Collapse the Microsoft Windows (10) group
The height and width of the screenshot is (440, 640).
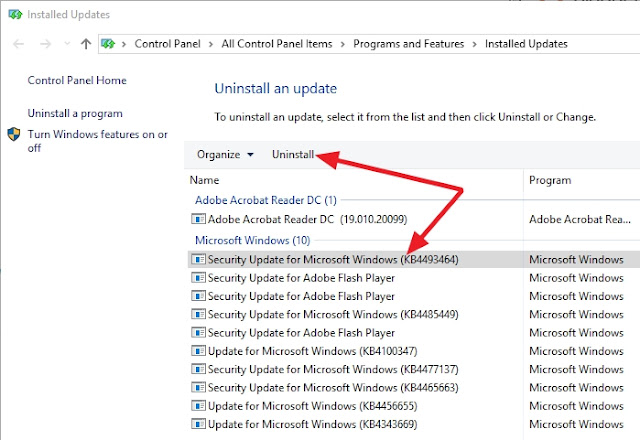252,240
